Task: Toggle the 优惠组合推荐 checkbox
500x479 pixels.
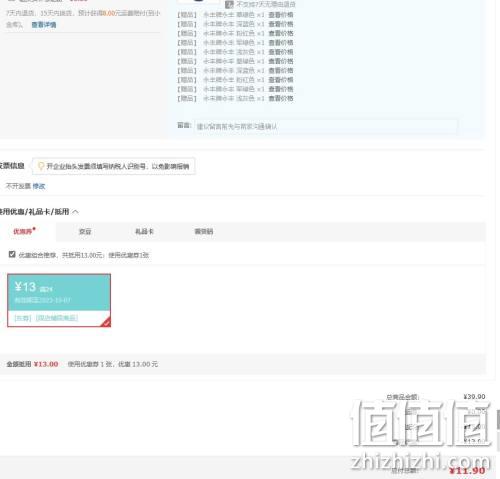Action: point(12,254)
